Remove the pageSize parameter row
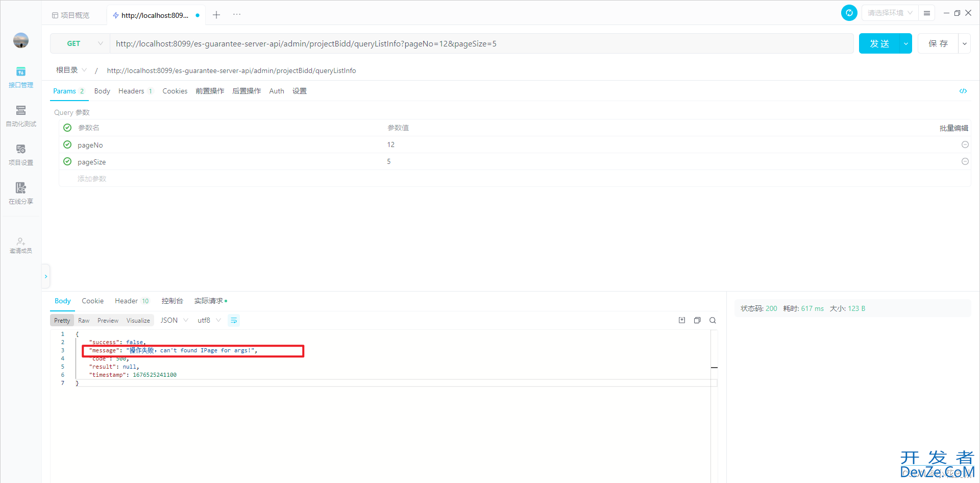This screenshot has height=483, width=980. [965, 161]
